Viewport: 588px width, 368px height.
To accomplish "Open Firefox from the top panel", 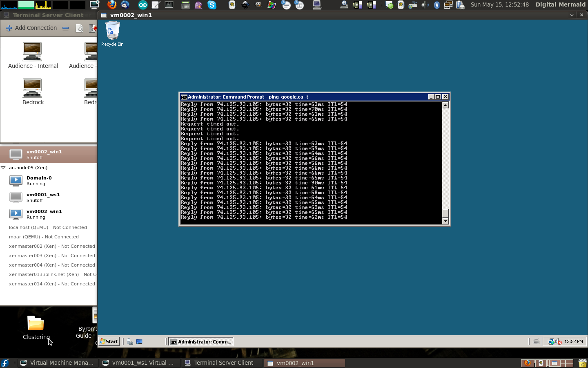I will click(x=112, y=5).
